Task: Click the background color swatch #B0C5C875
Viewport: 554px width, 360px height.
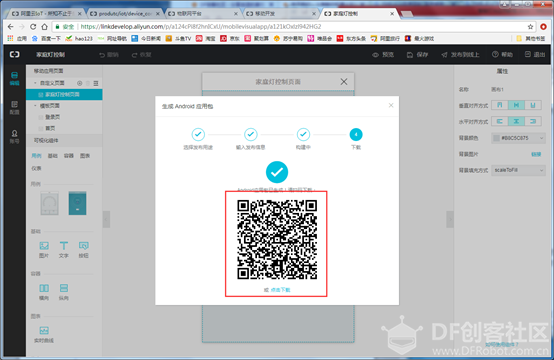Action: pyautogui.click(x=496, y=138)
